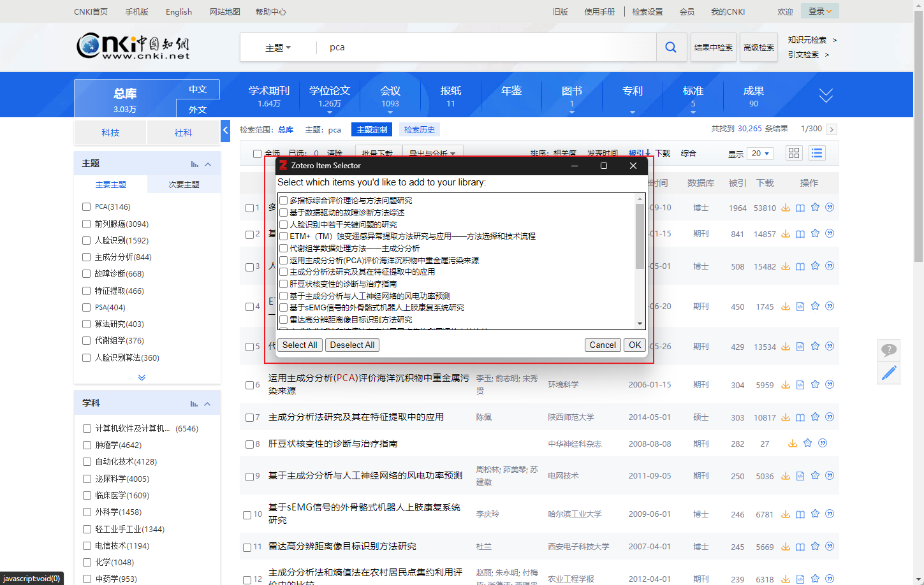Image resolution: width=924 pixels, height=585 pixels.
Task: Click Zotero list scrollbar thumb
Action: [x=640, y=236]
